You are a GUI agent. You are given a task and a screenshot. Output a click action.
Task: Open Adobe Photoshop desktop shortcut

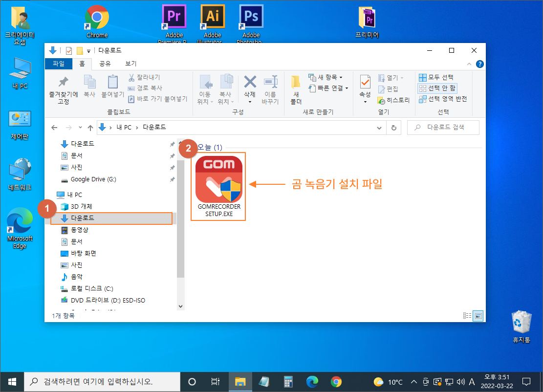click(x=251, y=23)
